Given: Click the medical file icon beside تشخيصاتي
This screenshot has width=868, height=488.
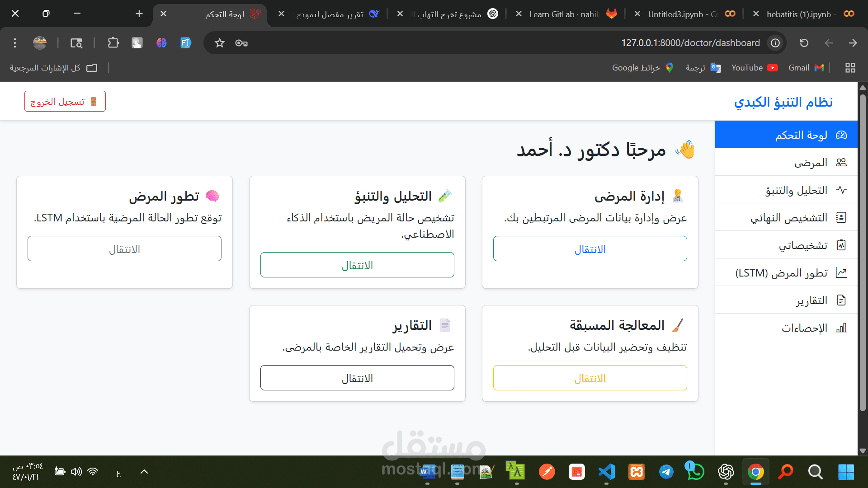Looking at the screenshot, I should coord(841,245).
